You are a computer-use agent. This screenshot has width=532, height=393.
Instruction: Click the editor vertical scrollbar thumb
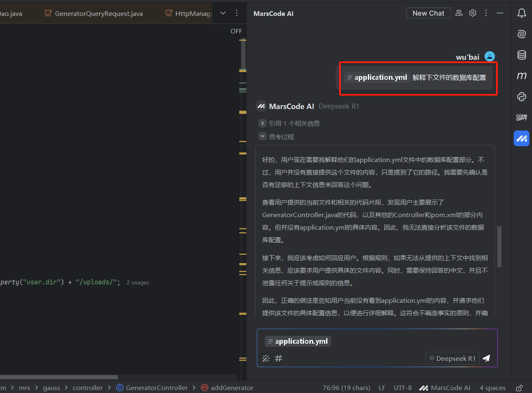(243, 53)
